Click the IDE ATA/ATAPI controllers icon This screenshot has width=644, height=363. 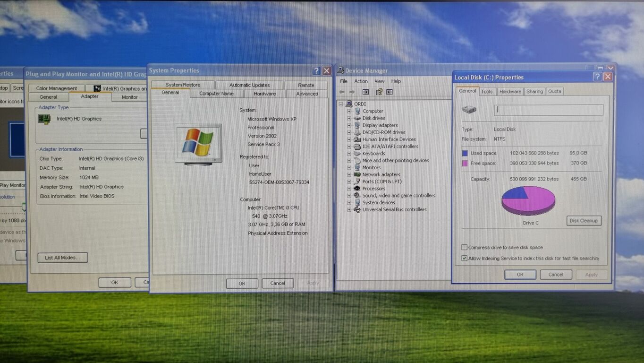coord(357,147)
